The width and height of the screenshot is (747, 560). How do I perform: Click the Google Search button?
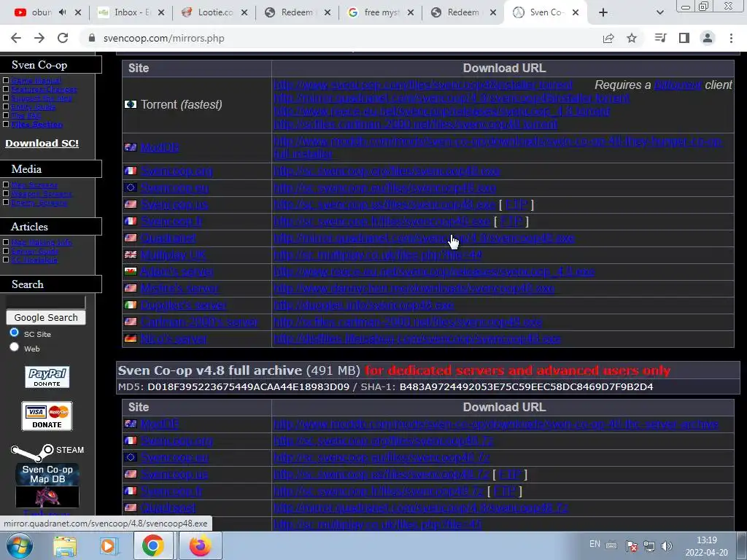pyautogui.click(x=46, y=318)
